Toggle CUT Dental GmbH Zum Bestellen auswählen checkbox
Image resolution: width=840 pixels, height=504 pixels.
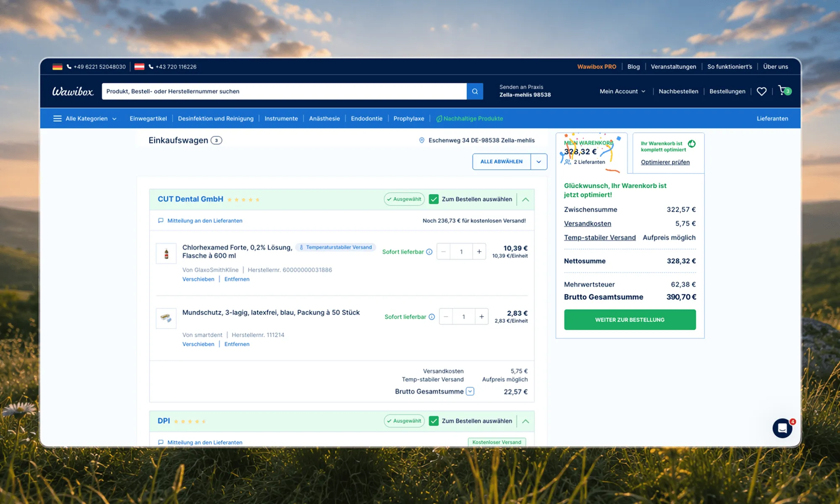pyautogui.click(x=434, y=199)
